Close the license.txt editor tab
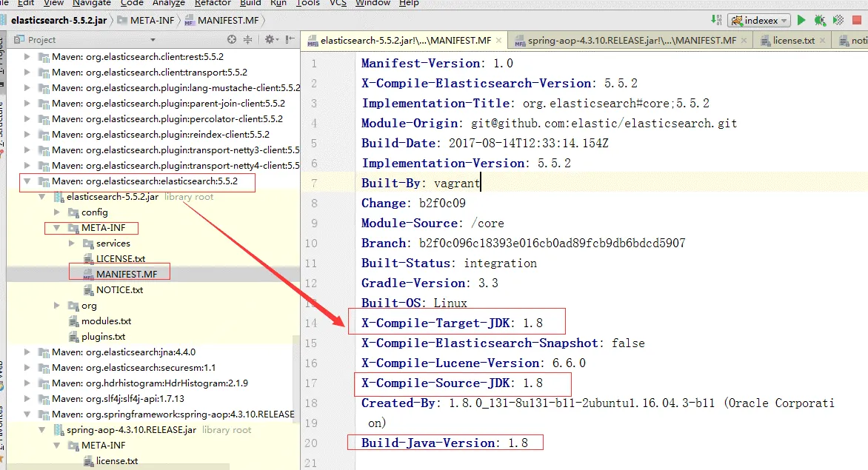The height and width of the screenshot is (470, 868). pos(823,41)
